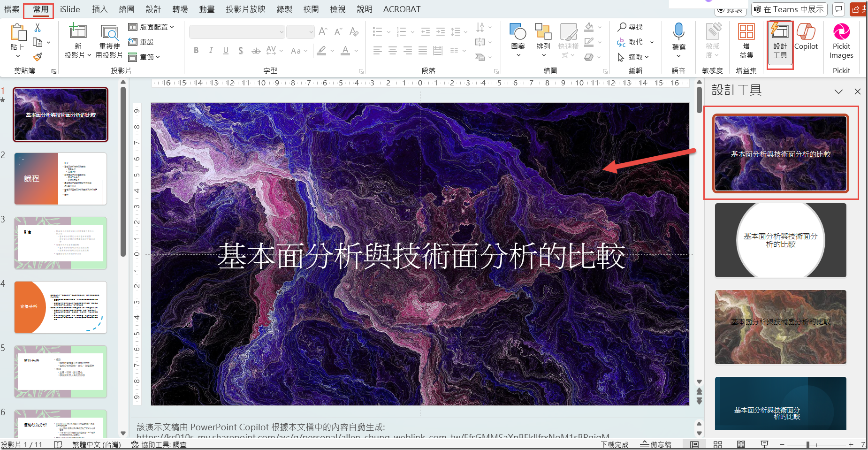Open the ACROBAT tab
The image size is (868, 450).
click(x=402, y=9)
